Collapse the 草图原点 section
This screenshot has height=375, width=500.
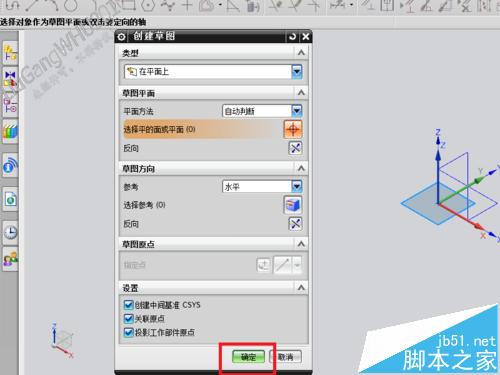click(301, 244)
